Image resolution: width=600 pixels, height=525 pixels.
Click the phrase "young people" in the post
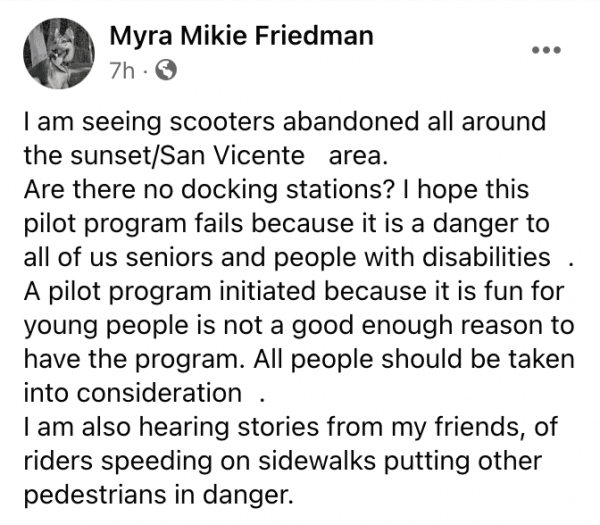click(x=106, y=326)
